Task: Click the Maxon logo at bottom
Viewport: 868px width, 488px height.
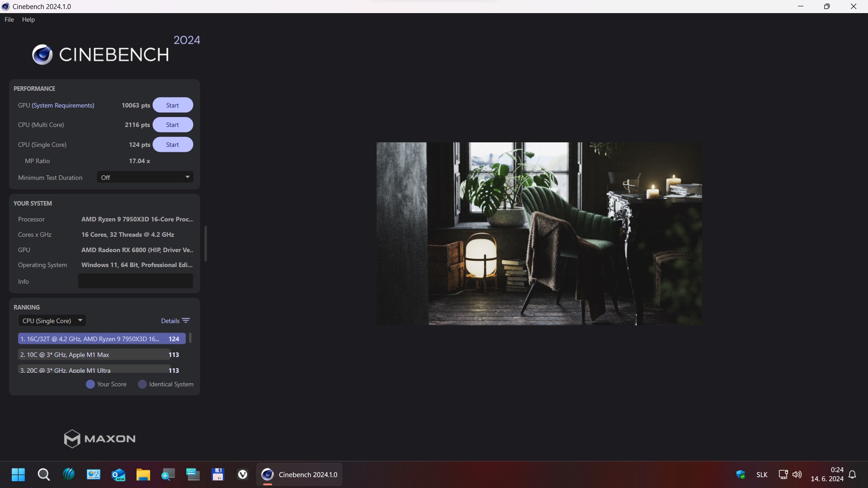Action: pos(99,439)
